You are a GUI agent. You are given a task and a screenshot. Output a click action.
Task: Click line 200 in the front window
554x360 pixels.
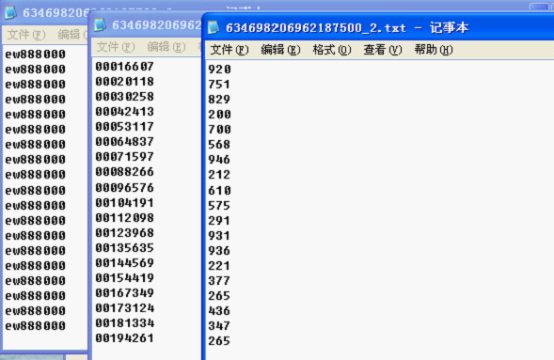tap(219, 114)
